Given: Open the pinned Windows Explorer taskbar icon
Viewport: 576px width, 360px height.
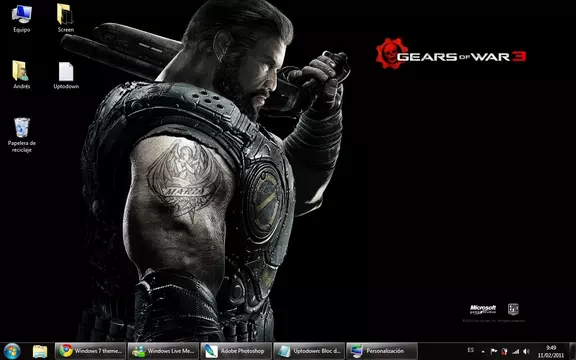Looking at the screenshot, I should pyautogui.click(x=40, y=351).
